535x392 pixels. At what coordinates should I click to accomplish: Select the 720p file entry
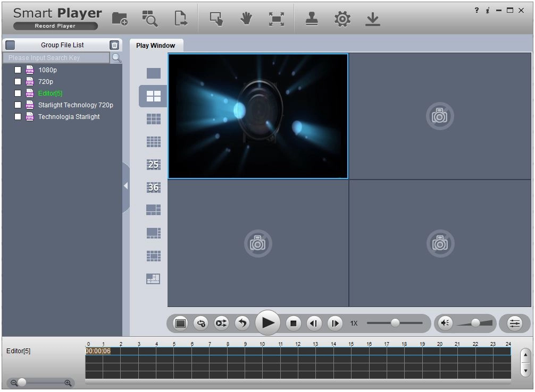click(46, 82)
